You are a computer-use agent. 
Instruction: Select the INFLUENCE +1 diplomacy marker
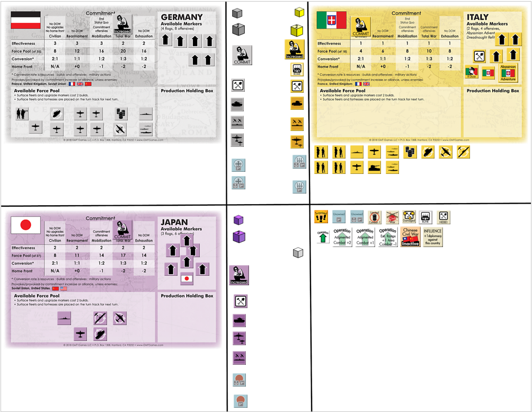(433, 237)
